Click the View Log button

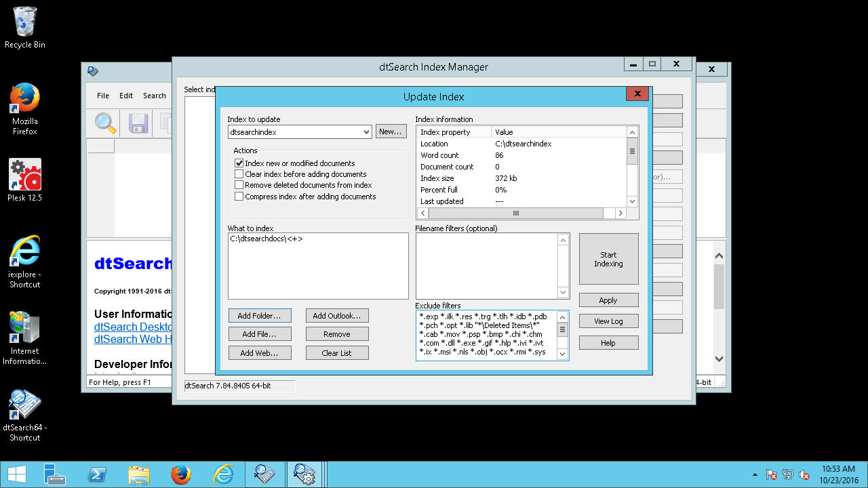pyautogui.click(x=609, y=321)
